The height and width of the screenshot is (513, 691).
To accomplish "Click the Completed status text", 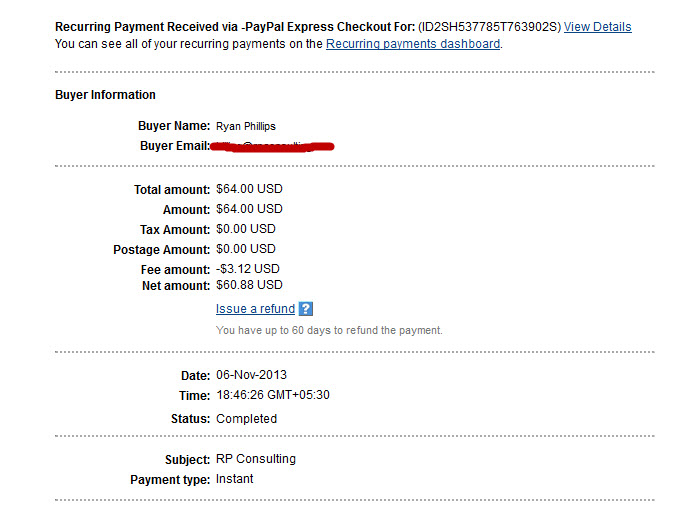I will click(x=246, y=419).
